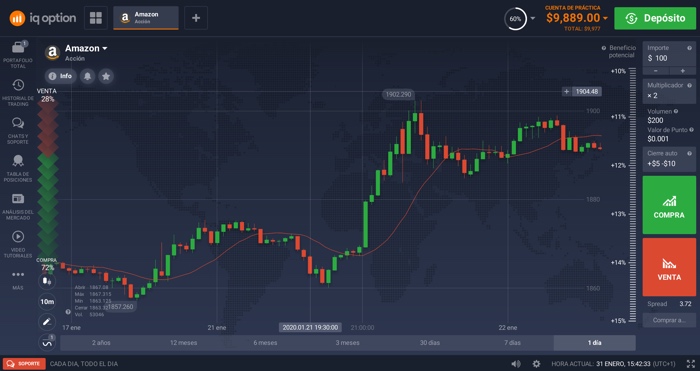Add Amazon to favorites with star

[x=106, y=76]
